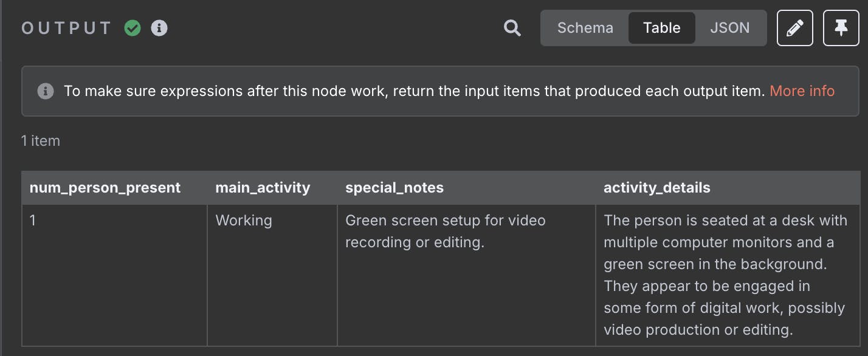This screenshot has width=868, height=356.
Task: Open the output search magnifier icon
Action: click(x=512, y=28)
